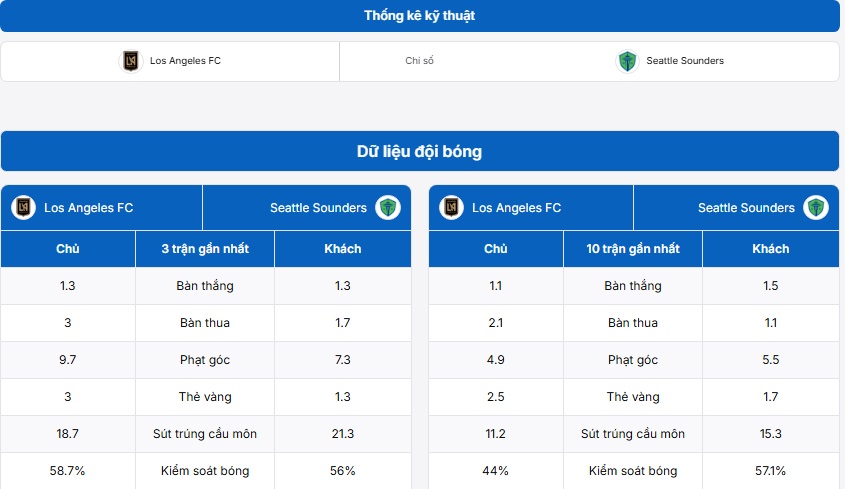Click Seattle Sounders crest in 10 trận gần nhất table
This screenshot has width=845, height=489.
pyautogui.click(x=816, y=208)
